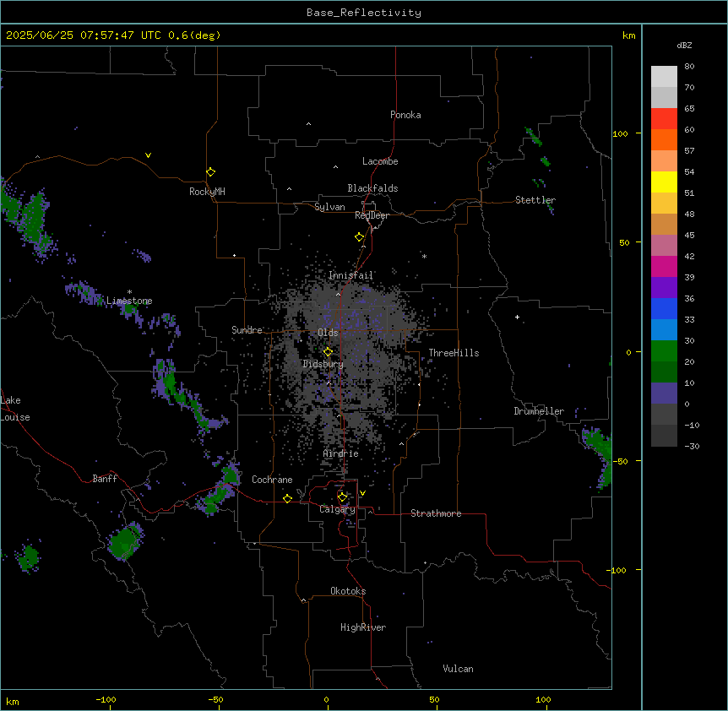The image size is (728, 711).
Task: Click the km unit label at bottom left
Action: coord(13,701)
